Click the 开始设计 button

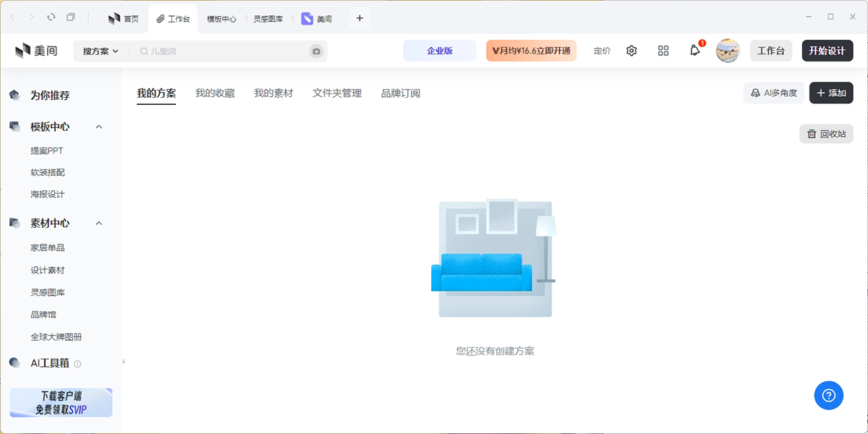(x=827, y=51)
